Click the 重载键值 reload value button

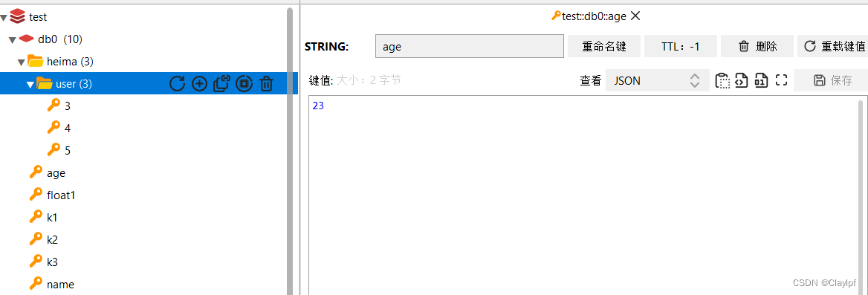[x=832, y=46]
